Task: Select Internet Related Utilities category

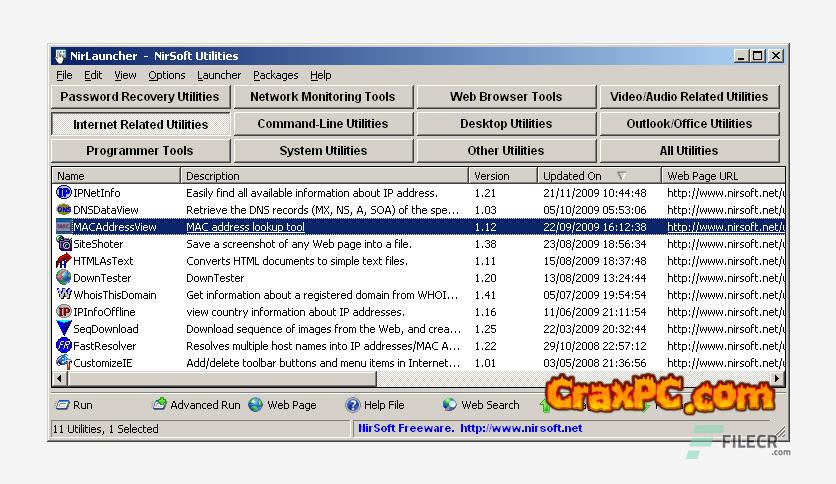Action: 140,124
